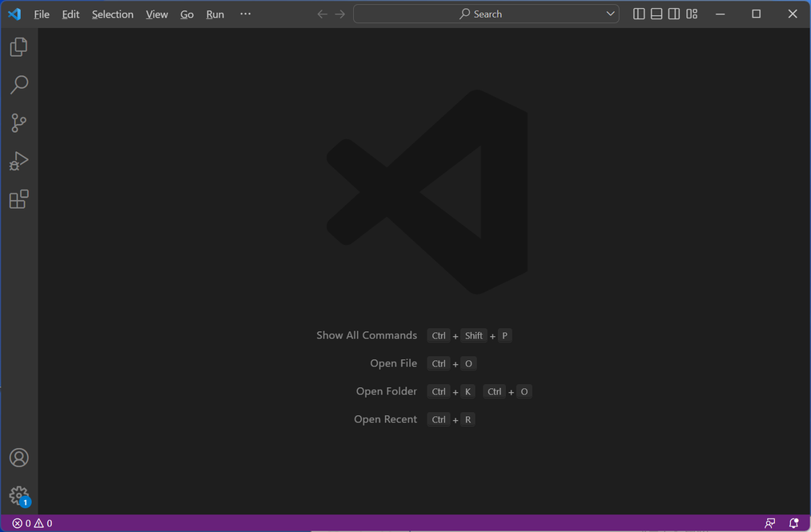
Task: Click the Open Recent label
Action: point(385,418)
